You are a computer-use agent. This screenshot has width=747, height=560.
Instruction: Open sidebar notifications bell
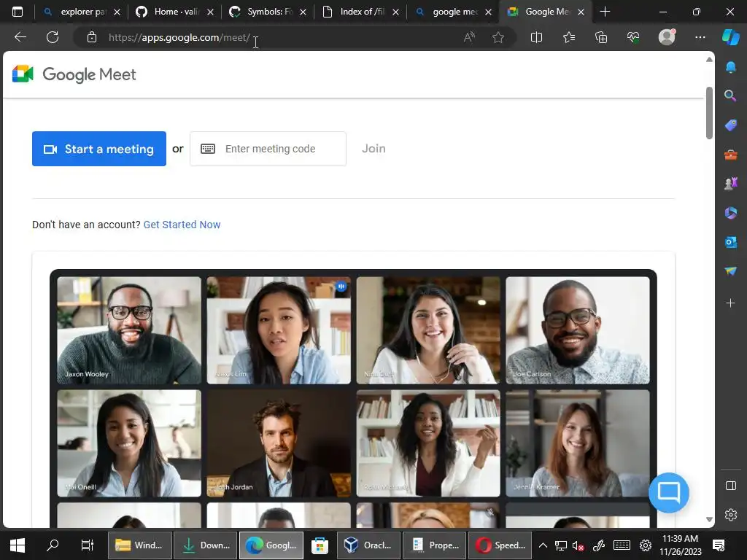click(730, 67)
